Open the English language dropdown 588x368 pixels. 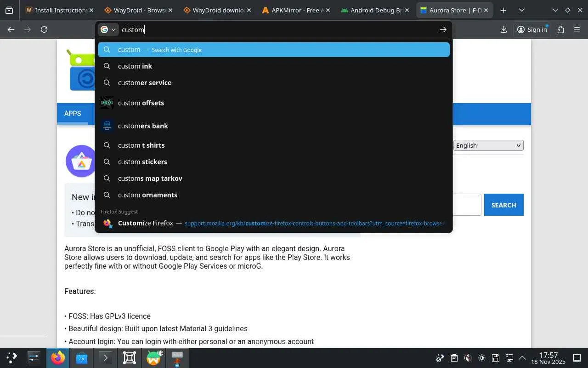click(x=488, y=145)
